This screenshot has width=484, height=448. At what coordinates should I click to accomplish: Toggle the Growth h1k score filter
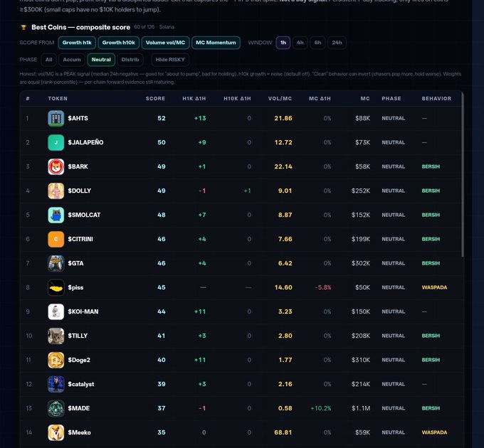77,43
